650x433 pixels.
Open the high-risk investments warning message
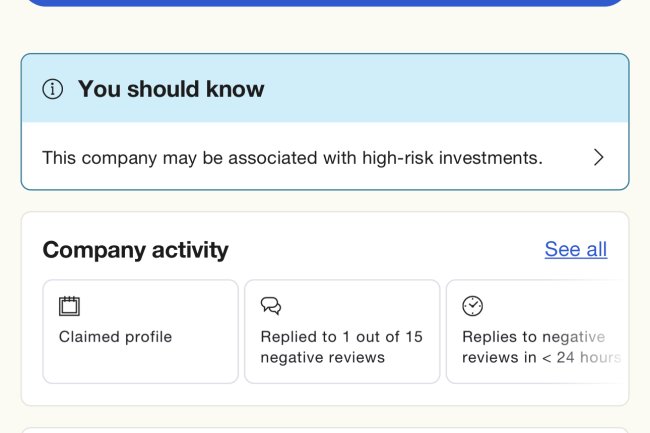point(292,157)
